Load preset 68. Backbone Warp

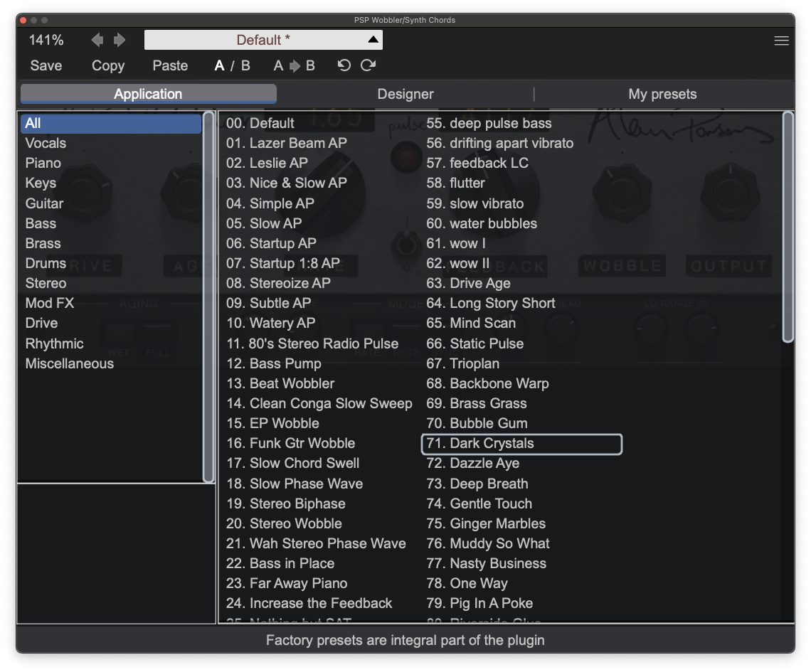click(488, 383)
